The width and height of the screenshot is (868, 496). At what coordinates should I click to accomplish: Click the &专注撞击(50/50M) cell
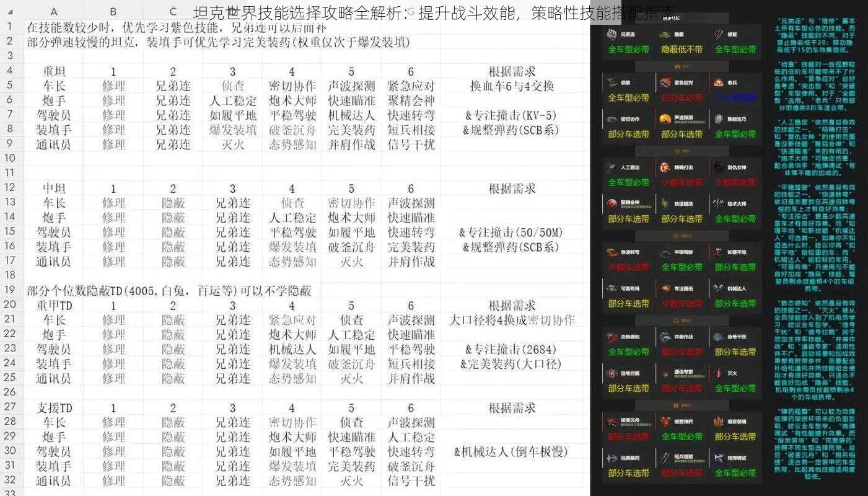512,232
